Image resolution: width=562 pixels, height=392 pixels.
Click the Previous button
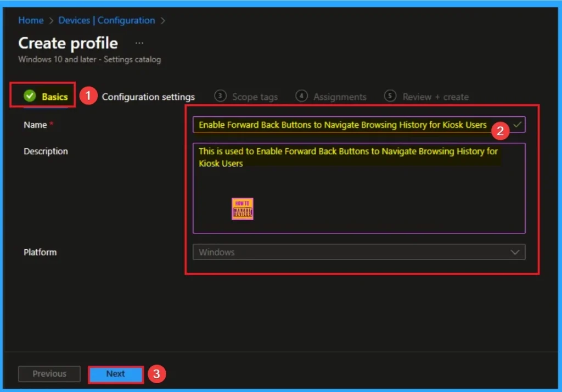(x=49, y=374)
